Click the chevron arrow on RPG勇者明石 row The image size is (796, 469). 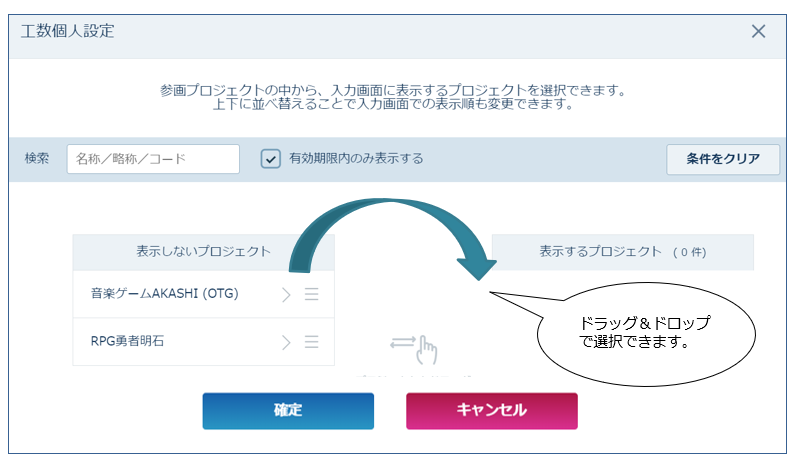(x=286, y=342)
